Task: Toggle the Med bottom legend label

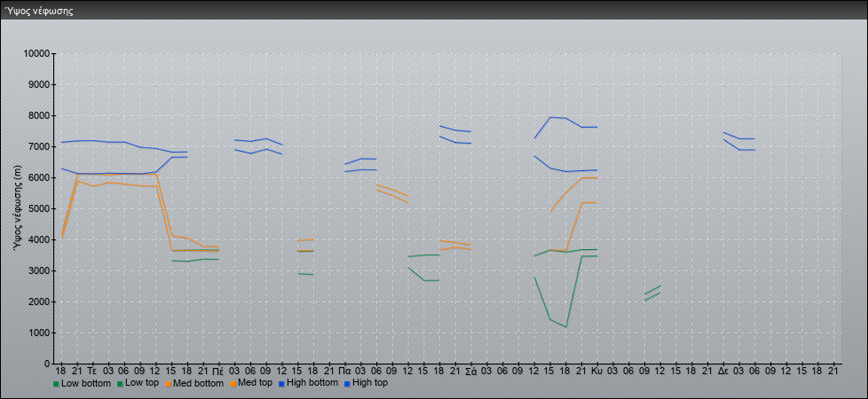Action: tap(198, 383)
